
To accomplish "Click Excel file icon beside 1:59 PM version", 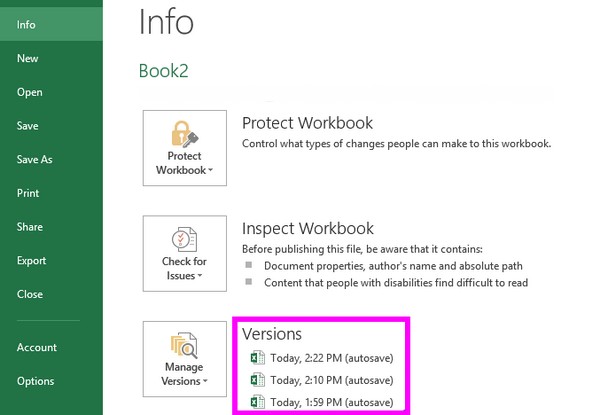I will click(257, 402).
